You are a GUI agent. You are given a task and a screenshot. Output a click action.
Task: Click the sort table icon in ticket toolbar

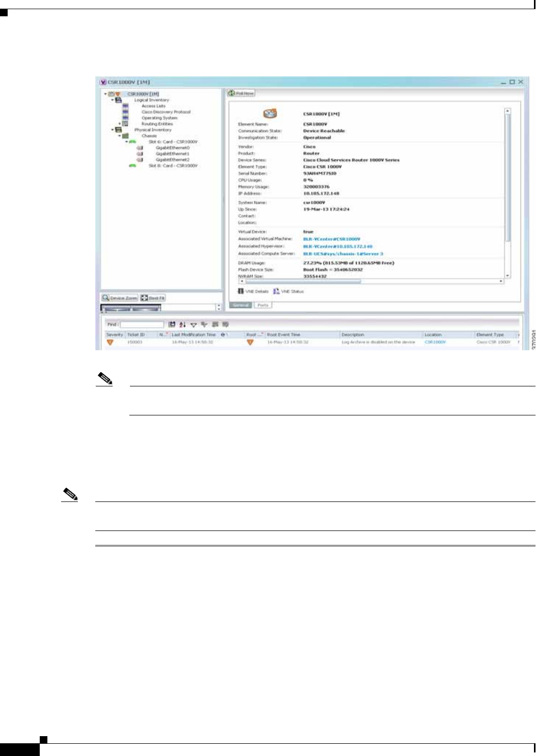pos(182,324)
